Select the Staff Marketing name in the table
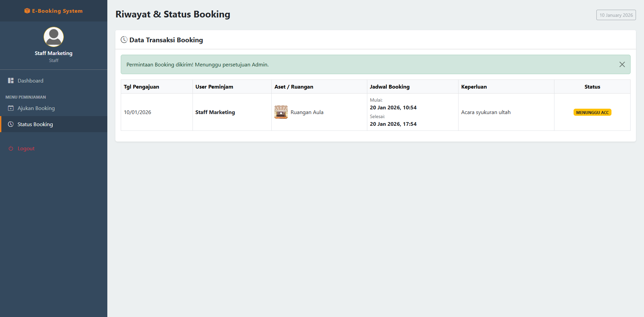644x317 pixels. (215, 112)
